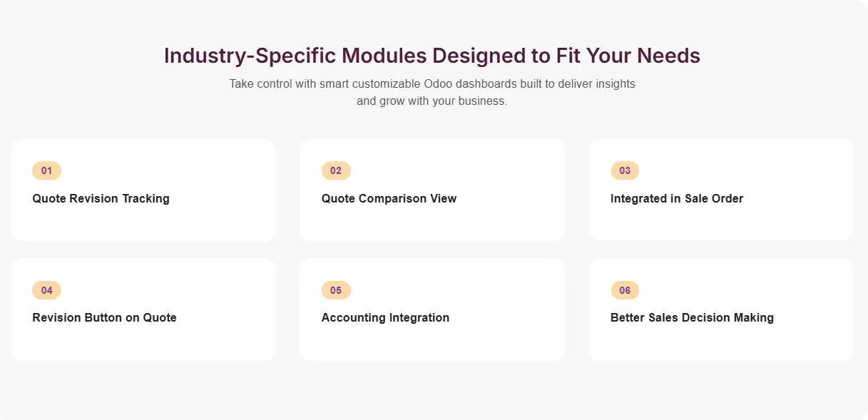Click the Odoo dashboards subtitle paragraph
Screen dimensions: 868x420
(432, 93)
